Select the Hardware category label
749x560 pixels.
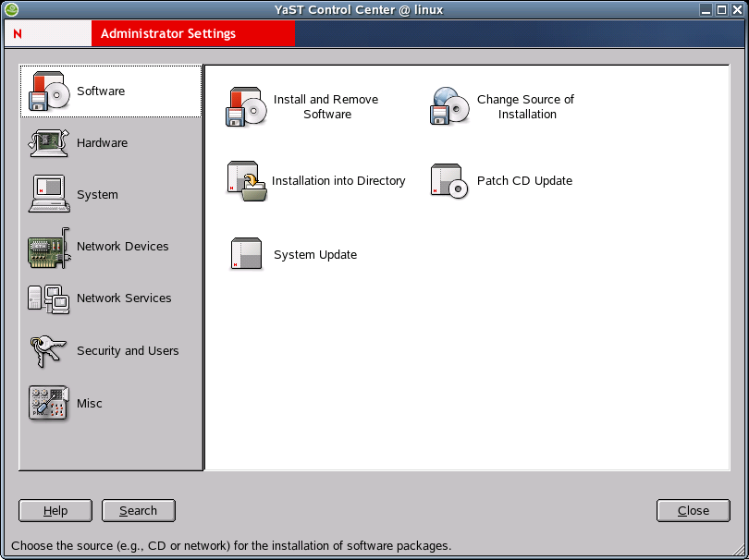[x=103, y=142]
